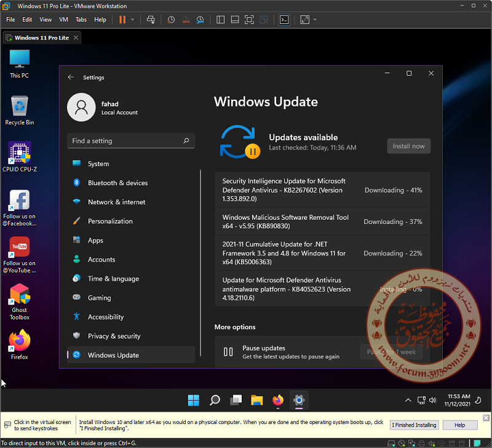
Task: Open System settings in the sidebar
Action: pyautogui.click(x=131, y=164)
